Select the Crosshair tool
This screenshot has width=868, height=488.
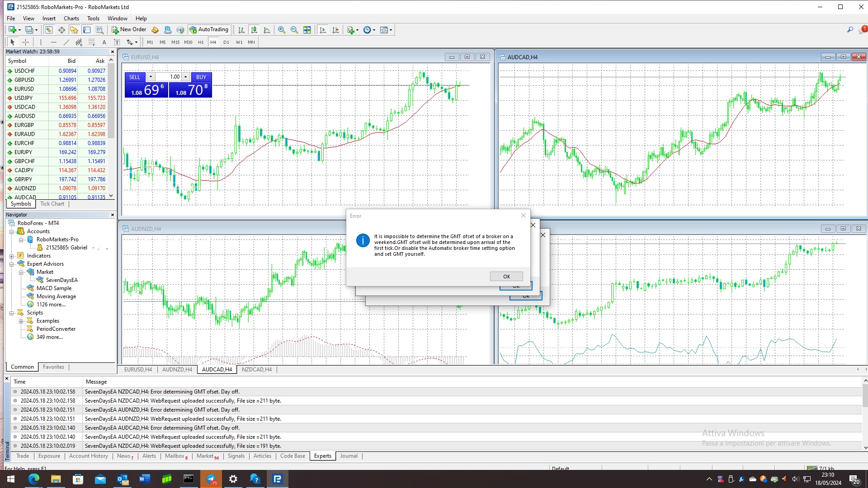pyautogui.click(x=26, y=42)
